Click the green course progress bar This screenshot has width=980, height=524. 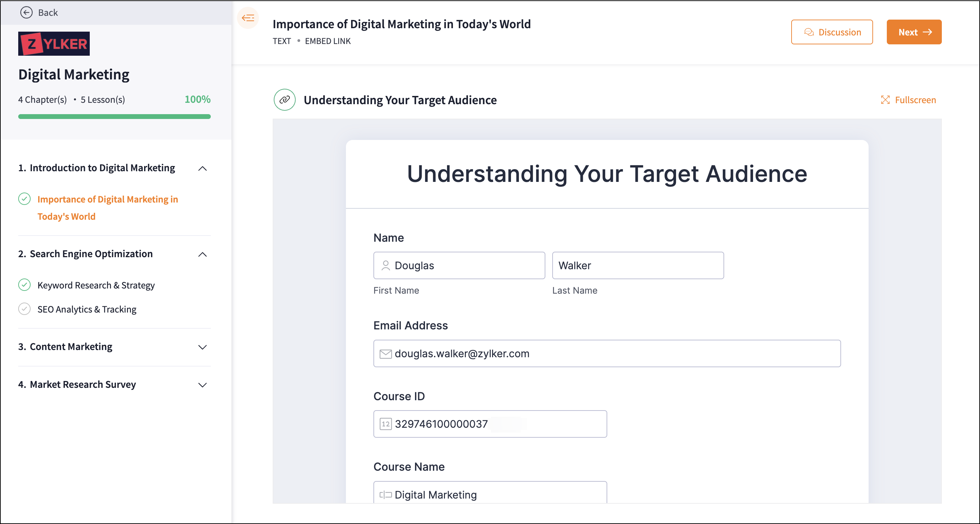pyautogui.click(x=114, y=117)
